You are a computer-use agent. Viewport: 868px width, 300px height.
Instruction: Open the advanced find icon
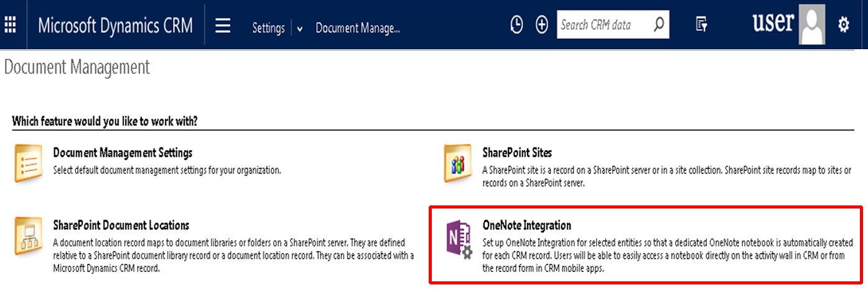pos(702,25)
